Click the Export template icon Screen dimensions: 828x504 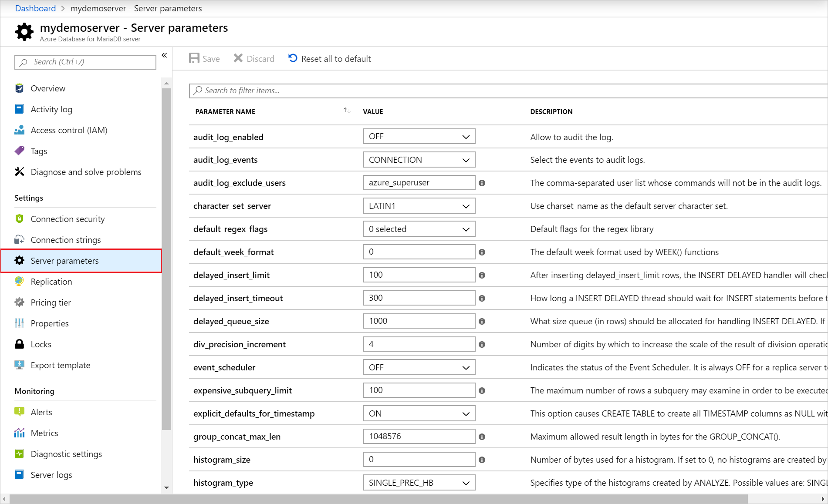pyautogui.click(x=19, y=365)
